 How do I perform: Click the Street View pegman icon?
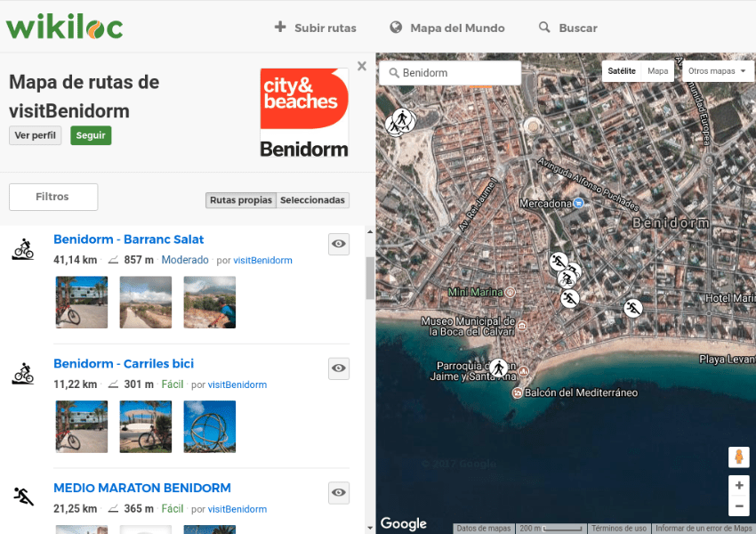point(738,457)
